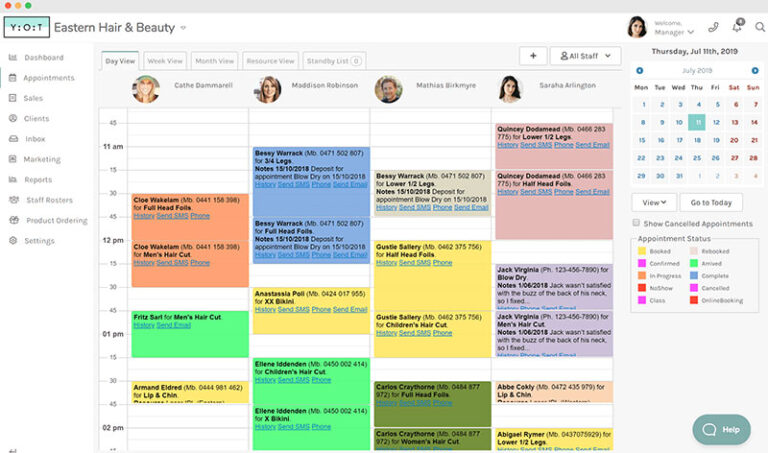Screen dimensions: 768x453
Task: Open Armand Eldred Lip & Chin appointment
Action: click(190, 392)
